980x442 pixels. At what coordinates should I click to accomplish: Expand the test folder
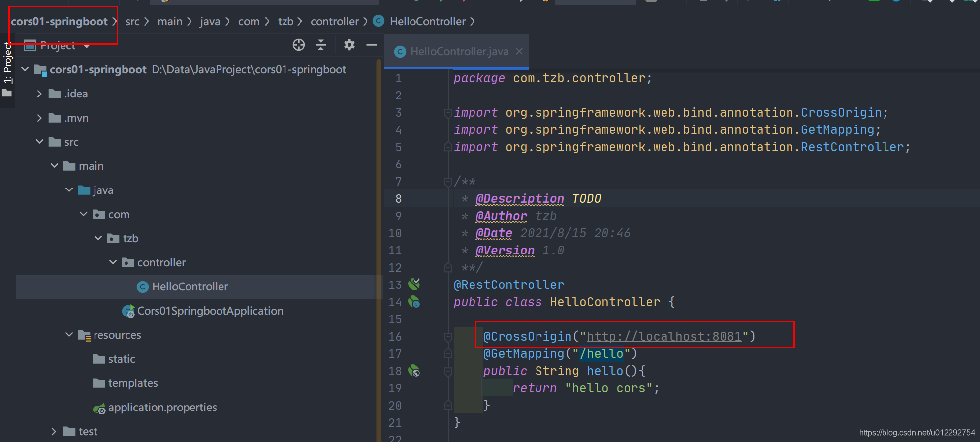click(54, 431)
